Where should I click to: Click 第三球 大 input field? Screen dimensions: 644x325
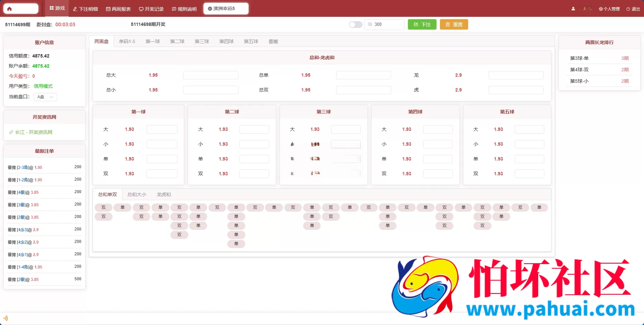[x=346, y=129]
